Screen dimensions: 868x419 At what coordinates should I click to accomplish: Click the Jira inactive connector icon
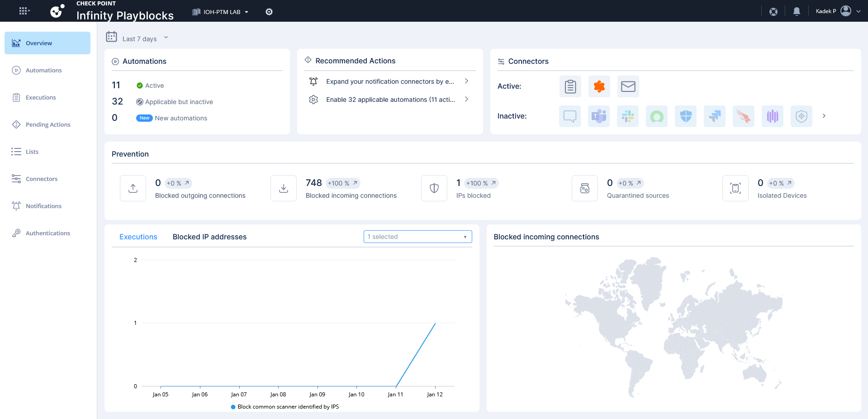715,116
